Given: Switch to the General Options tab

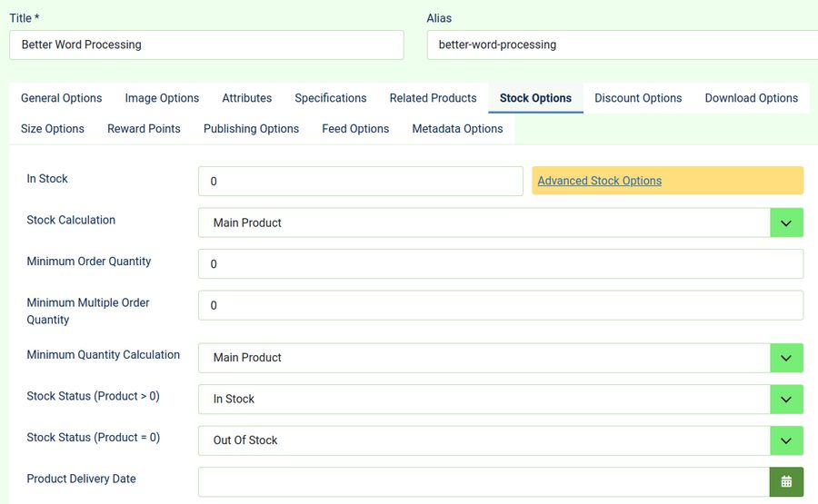Looking at the screenshot, I should tap(61, 98).
